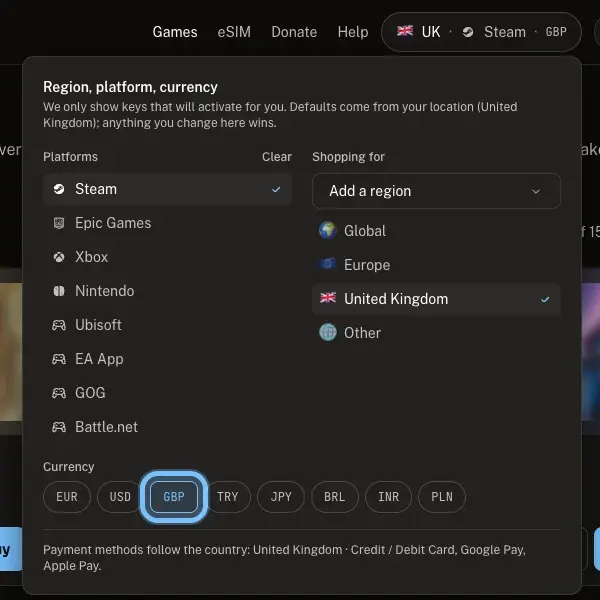Viewport: 600px width, 600px height.
Task: Click the Steam checkmark indicator
Action: pyautogui.click(x=276, y=189)
